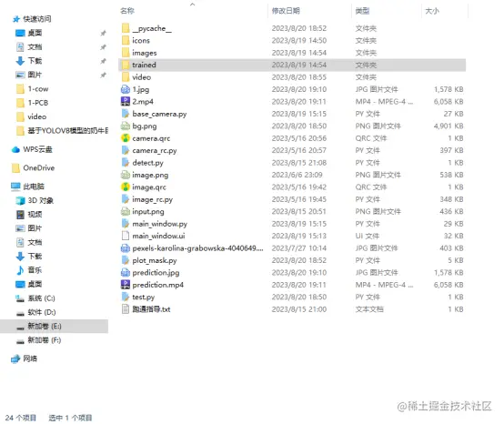Click the UI 文件 type cell
The width and height of the screenshot is (504, 424).
(x=368, y=236)
